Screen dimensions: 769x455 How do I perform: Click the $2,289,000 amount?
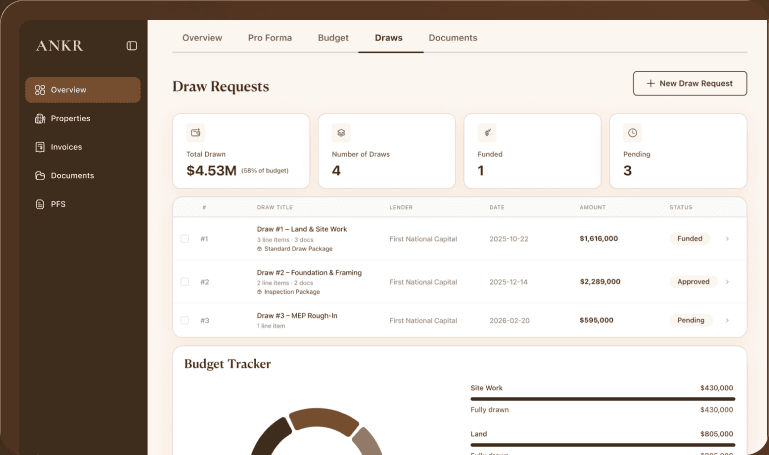[600, 282]
